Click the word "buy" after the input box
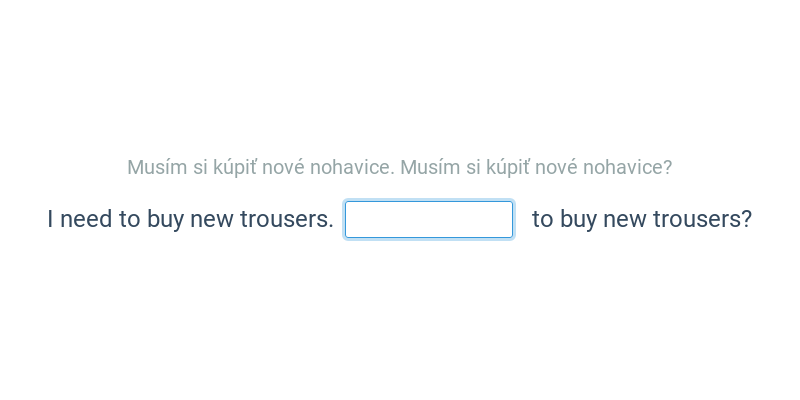Image resolution: width=800 pixels, height=400 pixels. click(x=578, y=219)
